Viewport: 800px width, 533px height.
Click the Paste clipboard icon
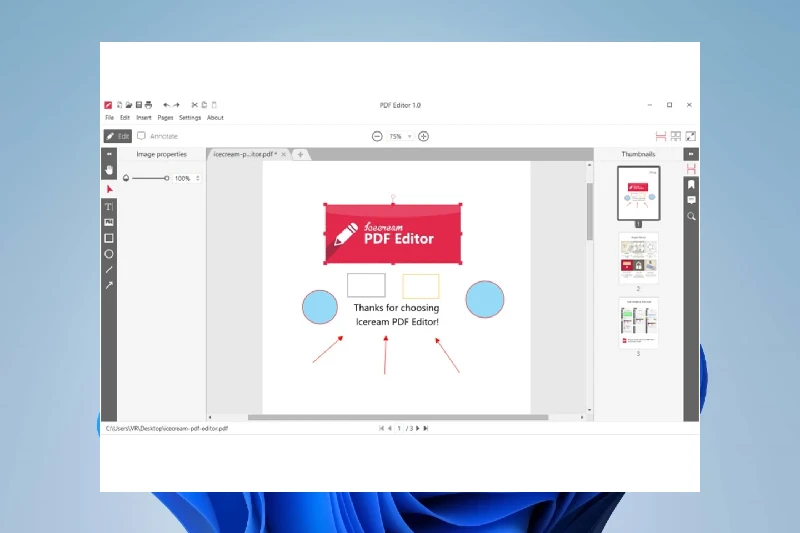tap(214, 105)
